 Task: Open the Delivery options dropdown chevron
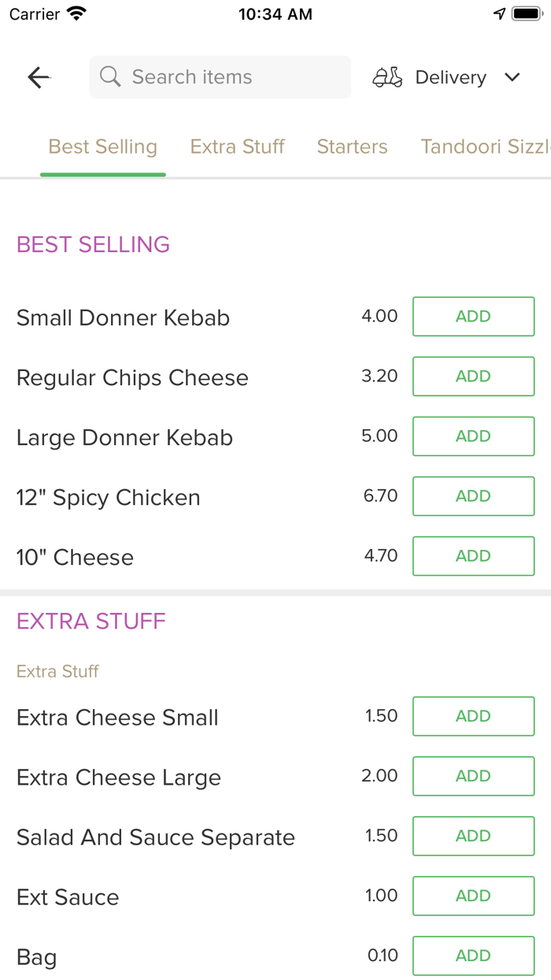coord(512,77)
